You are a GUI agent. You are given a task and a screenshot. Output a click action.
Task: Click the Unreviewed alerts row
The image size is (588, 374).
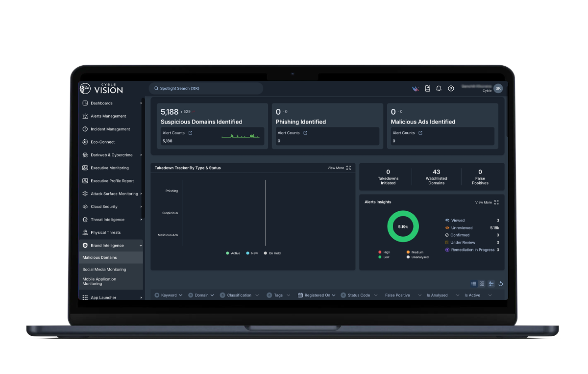coord(472,228)
